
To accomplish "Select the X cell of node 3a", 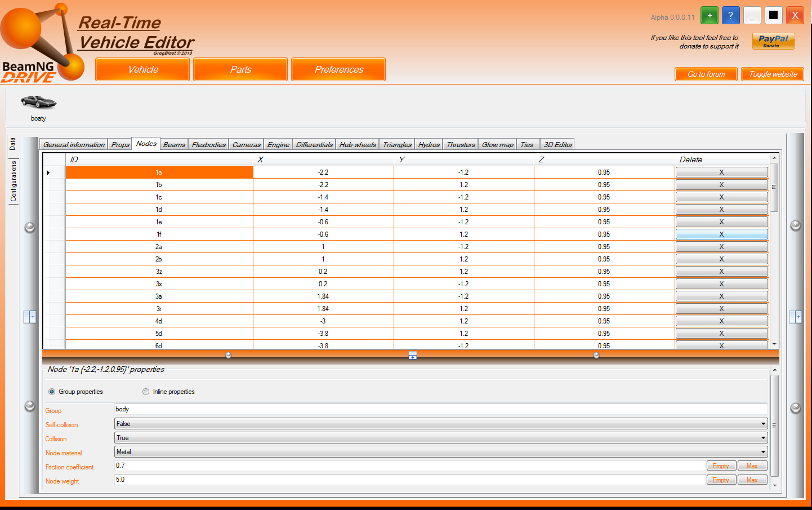I will (x=323, y=296).
